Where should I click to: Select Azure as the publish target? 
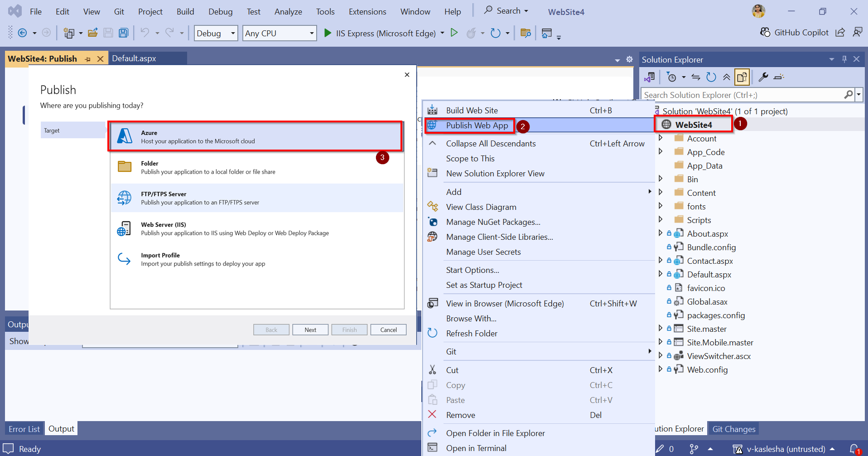(x=257, y=136)
